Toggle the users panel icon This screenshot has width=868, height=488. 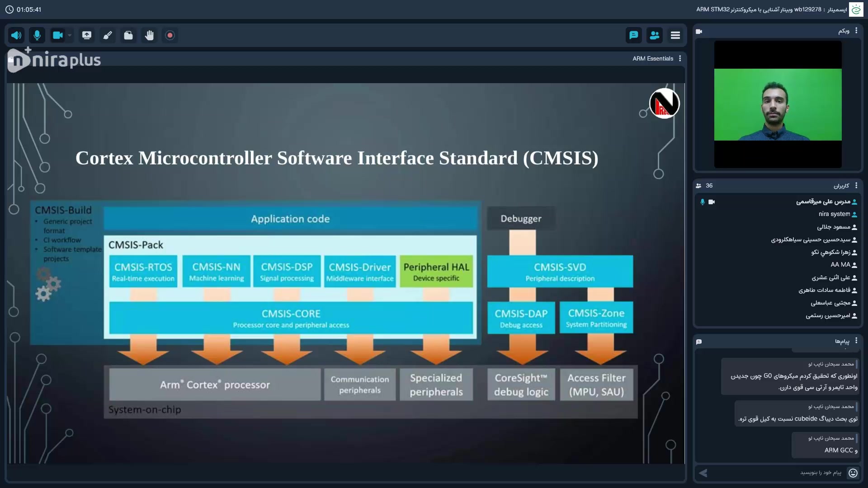point(655,35)
